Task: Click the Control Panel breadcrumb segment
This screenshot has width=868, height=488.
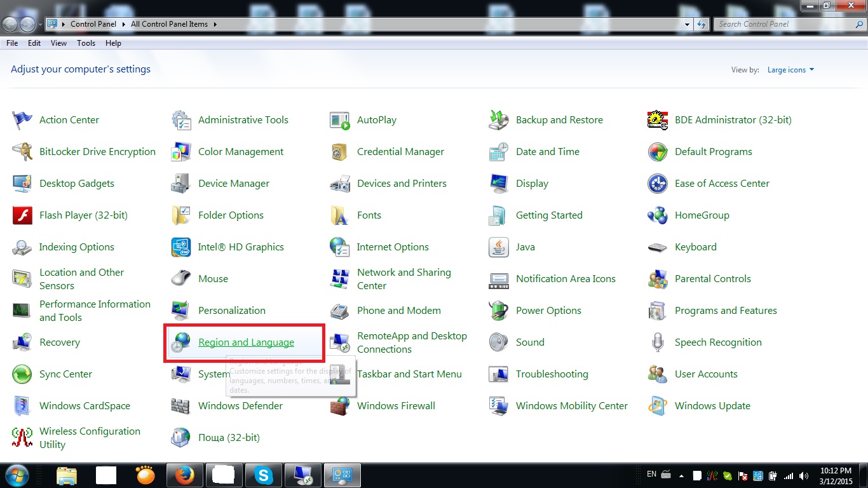Action: pyautogui.click(x=93, y=24)
